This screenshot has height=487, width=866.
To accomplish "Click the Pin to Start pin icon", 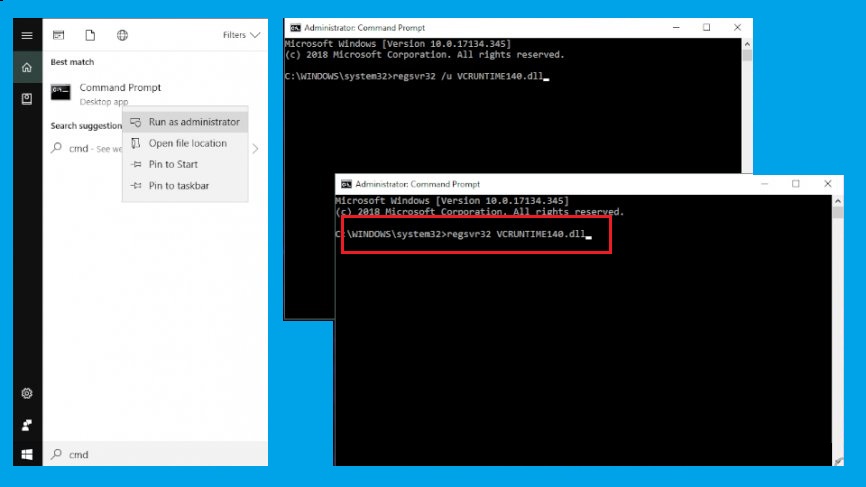I will pos(136,164).
